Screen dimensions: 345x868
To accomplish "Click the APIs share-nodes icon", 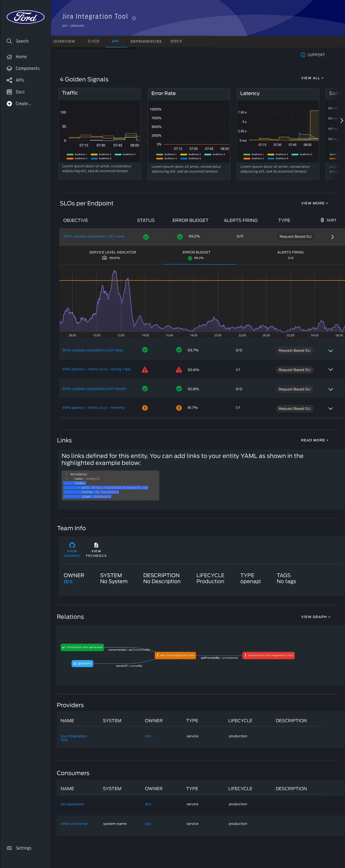I will [9, 80].
